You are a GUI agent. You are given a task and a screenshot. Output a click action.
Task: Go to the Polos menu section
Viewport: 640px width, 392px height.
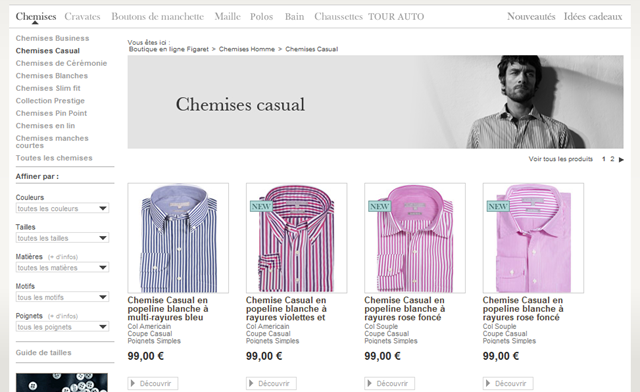261,17
